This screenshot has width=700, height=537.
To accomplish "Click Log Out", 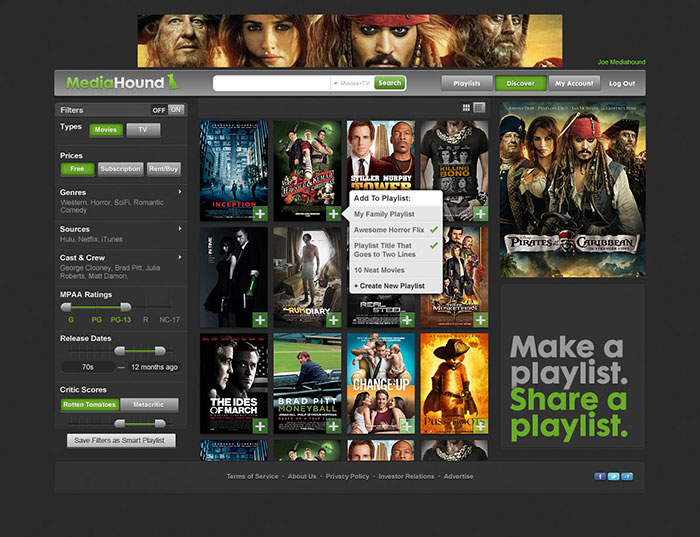I will pyautogui.click(x=622, y=83).
